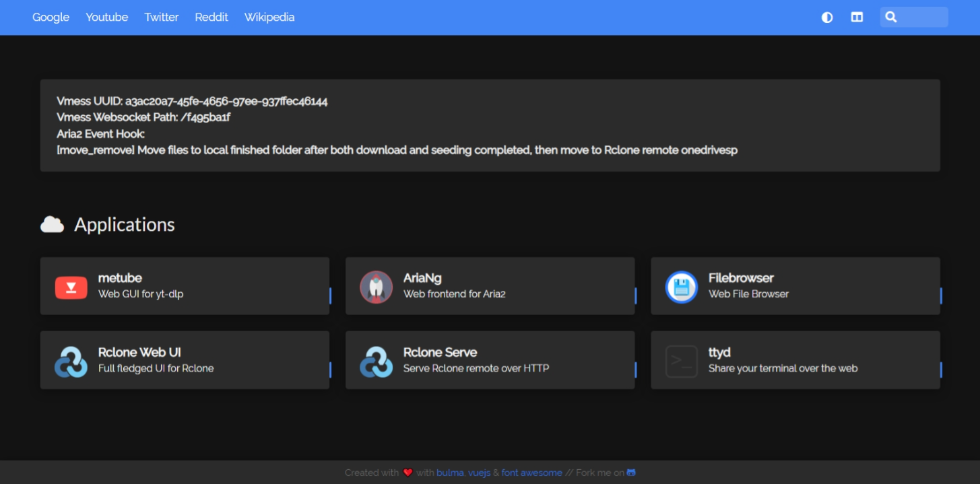Click 'Web File Browser' subtitle

point(748,294)
